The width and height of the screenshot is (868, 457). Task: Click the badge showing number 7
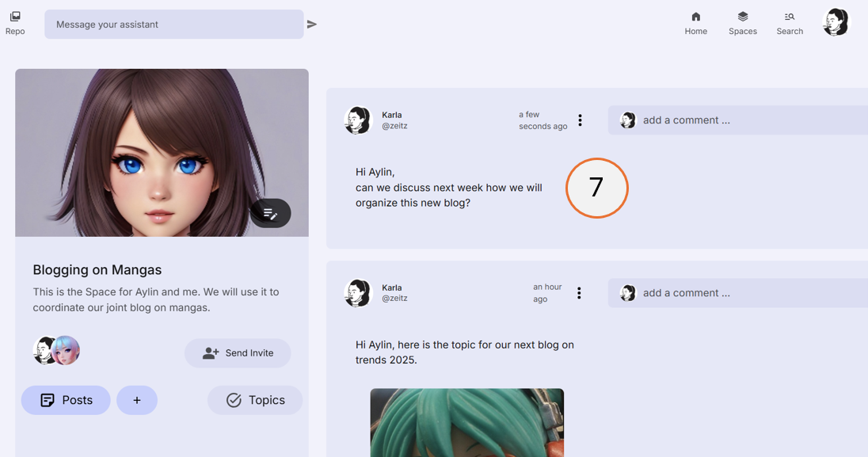pyautogui.click(x=596, y=189)
